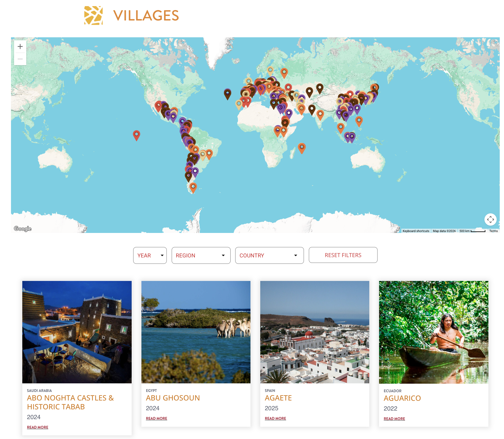Expand the REGION filter dropdown
This screenshot has width=504, height=439.
tap(201, 255)
